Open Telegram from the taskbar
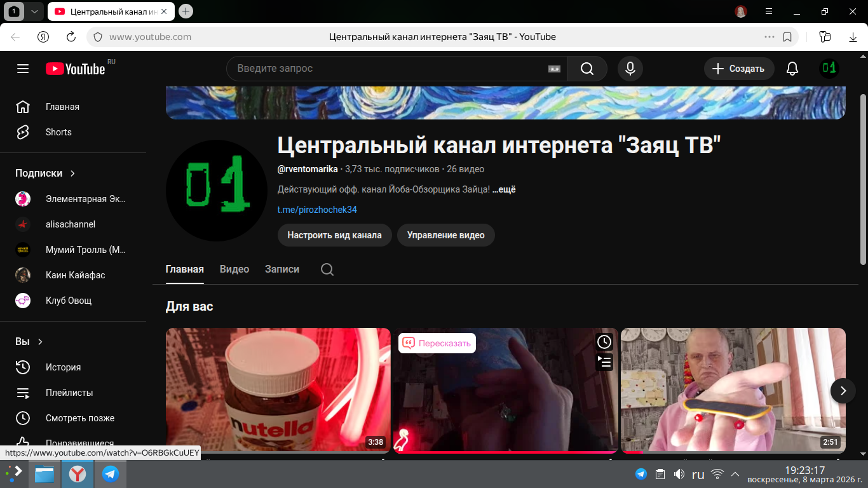This screenshot has width=868, height=488. click(111, 474)
